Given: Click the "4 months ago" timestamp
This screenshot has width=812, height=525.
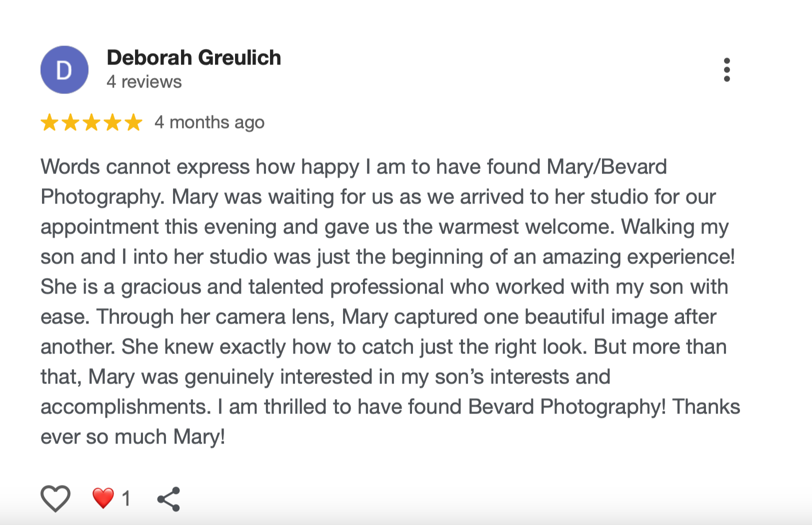Looking at the screenshot, I should click(209, 122).
